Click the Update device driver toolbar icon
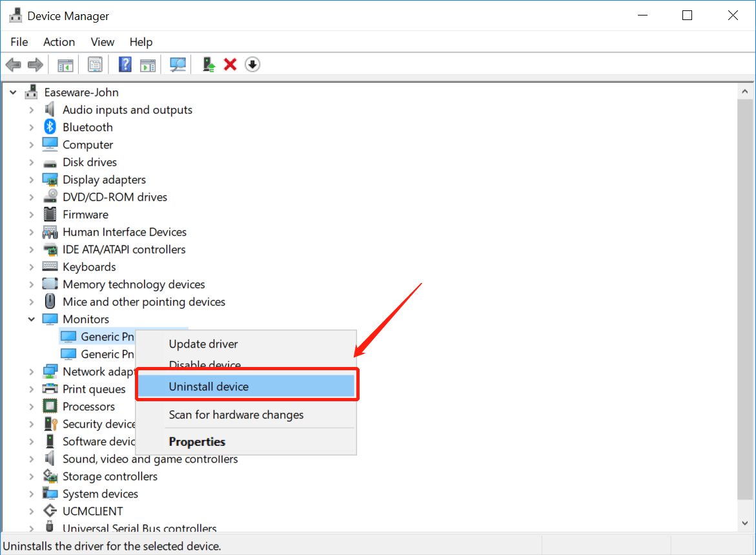756x555 pixels. [209, 65]
